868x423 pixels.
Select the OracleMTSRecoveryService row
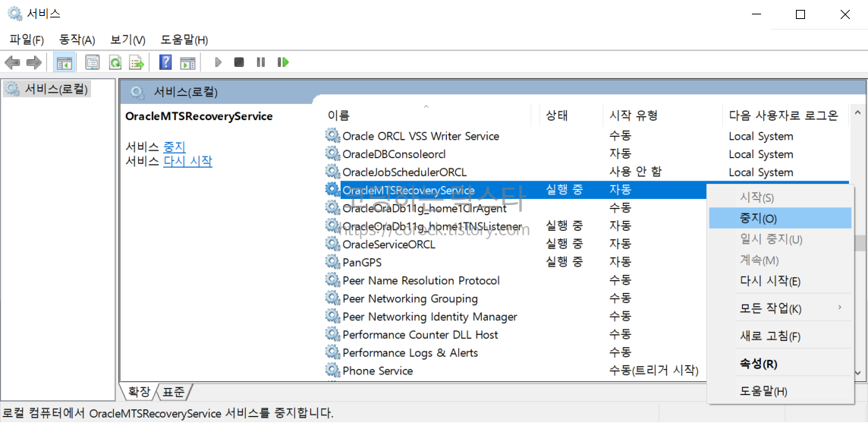pyautogui.click(x=515, y=190)
